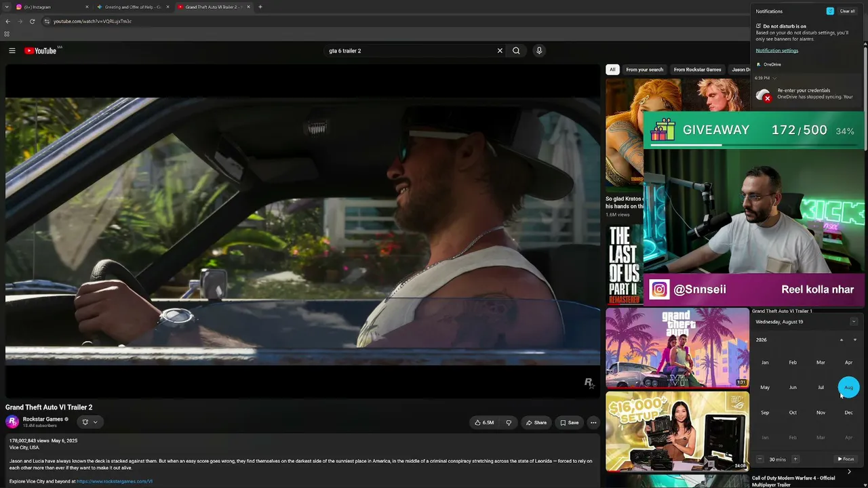Select March in the calendar
The width and height of the screenshot is (868, 488).
[x=821, y=363]
